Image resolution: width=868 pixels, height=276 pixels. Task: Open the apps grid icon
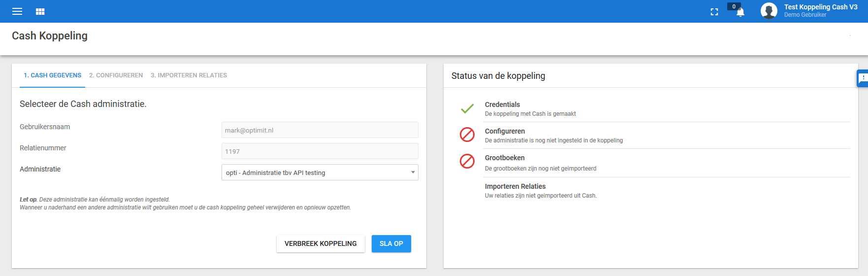point(40,11)
